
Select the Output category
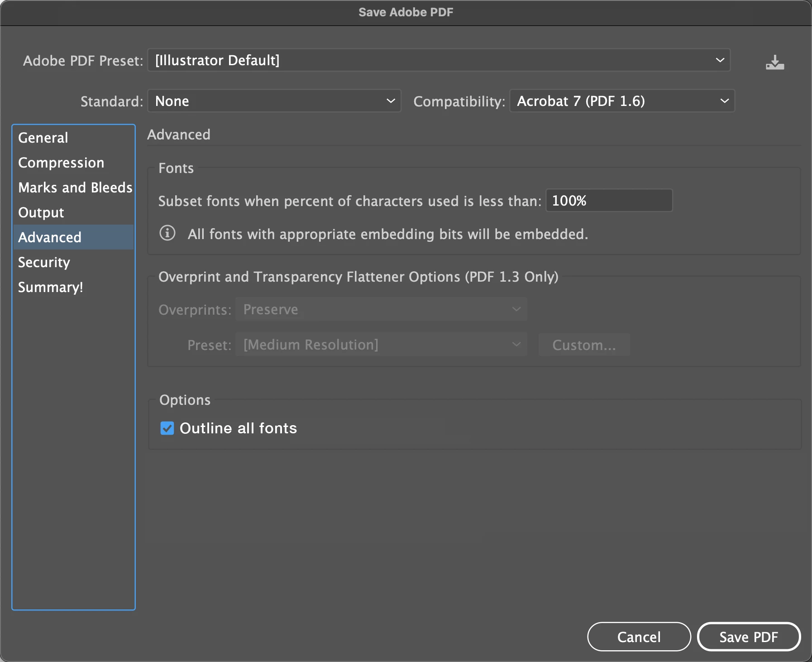pyautogui.click(x=73, y=212)
